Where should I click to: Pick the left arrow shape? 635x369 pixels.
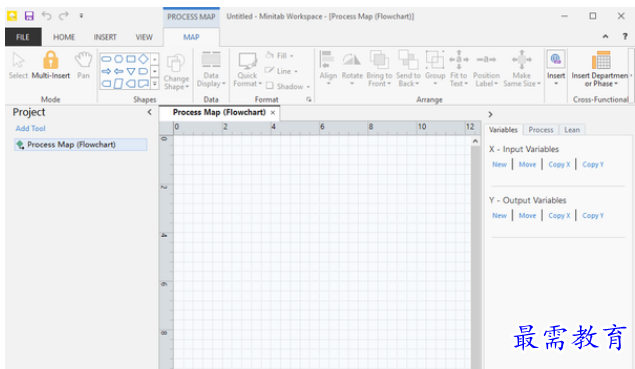[119, 71]
